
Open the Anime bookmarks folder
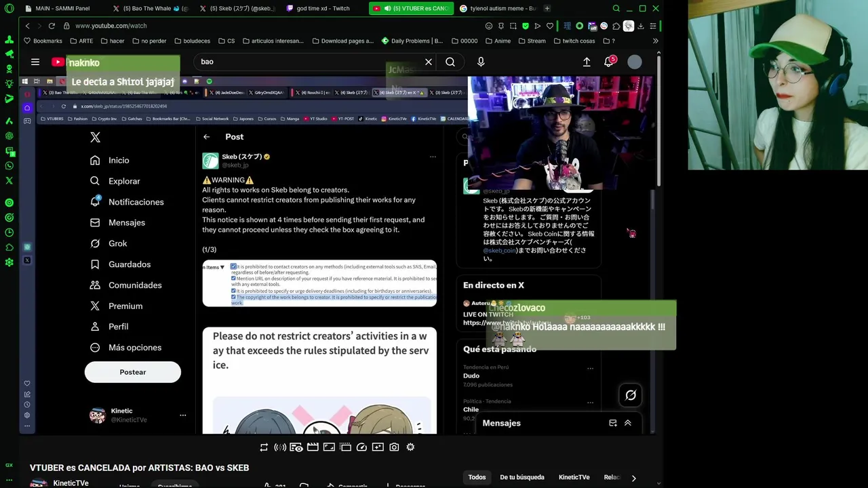498,41
